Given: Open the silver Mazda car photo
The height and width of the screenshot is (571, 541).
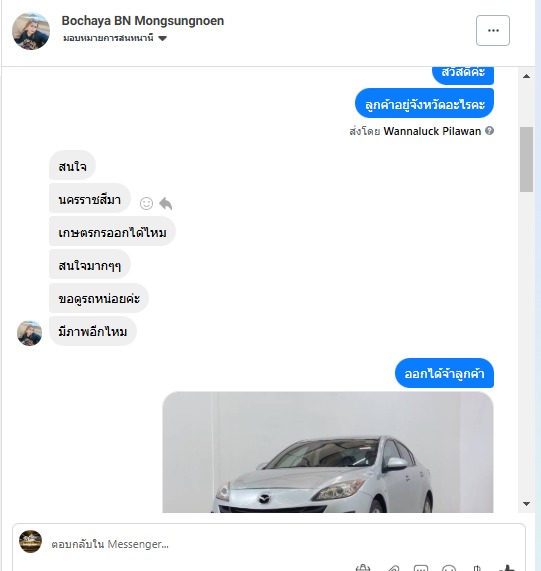Looking at the screenshot, I should (328, 452).
